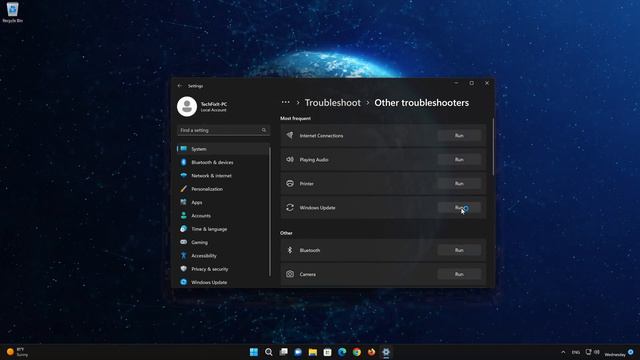The width and height of the screenshot is (640, 360).
Task: Click the breadcrumb ellipsis
Action: (x=285, y=102)
